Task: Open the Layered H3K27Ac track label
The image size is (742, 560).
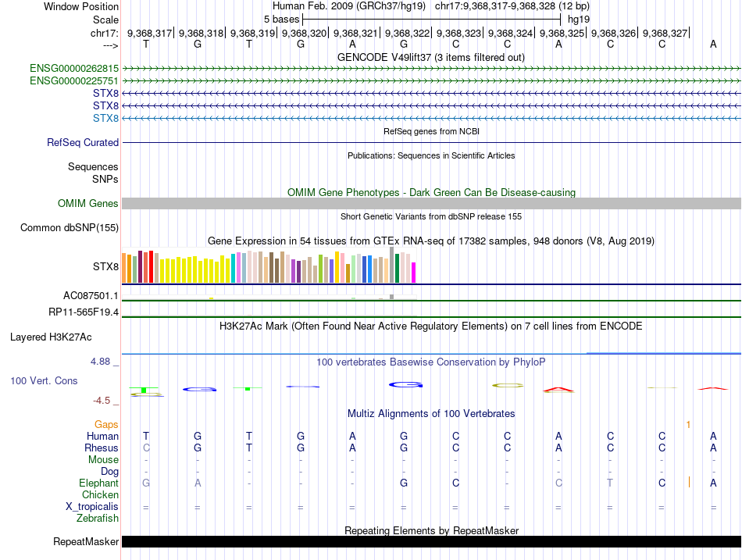Action: coord(51,337)
